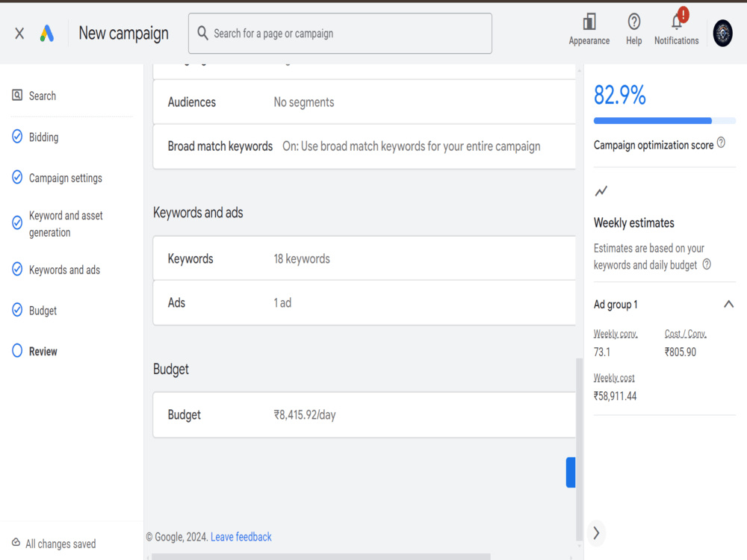Open the Ads row showing 1 ad
Viewport: 747px width, 560px height.
point(364,303)
